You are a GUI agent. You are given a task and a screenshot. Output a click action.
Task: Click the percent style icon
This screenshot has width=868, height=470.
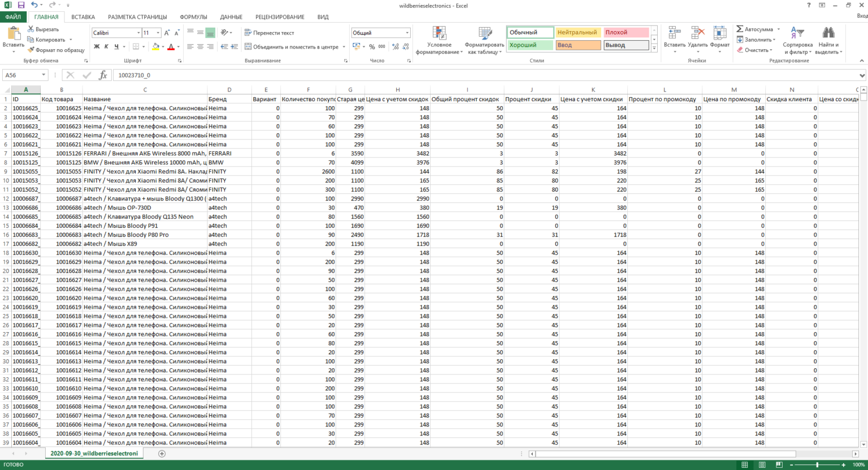coord(372,47)
